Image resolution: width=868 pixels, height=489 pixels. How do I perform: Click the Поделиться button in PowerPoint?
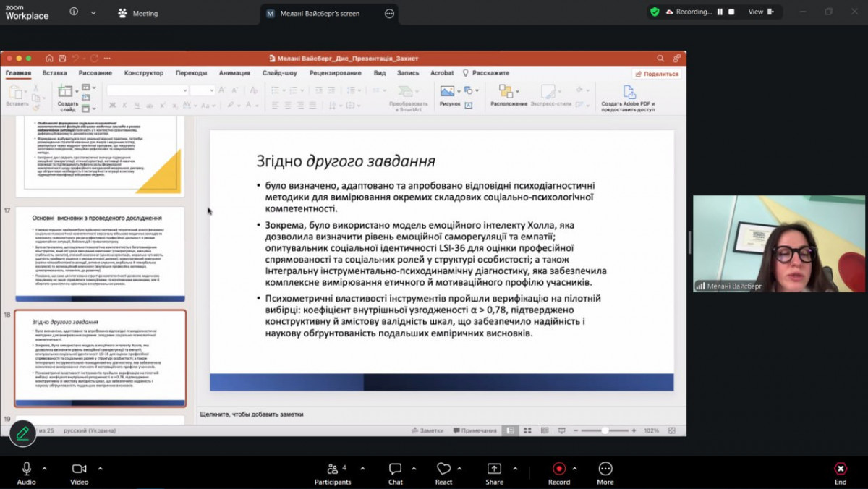coord(657,74)
